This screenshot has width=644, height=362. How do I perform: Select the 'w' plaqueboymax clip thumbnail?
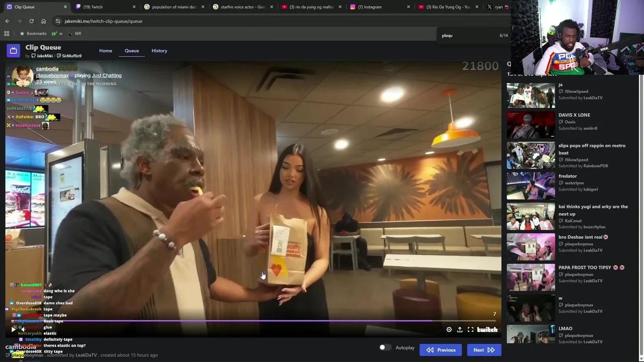pyautogui.click(x=531, y=308)
